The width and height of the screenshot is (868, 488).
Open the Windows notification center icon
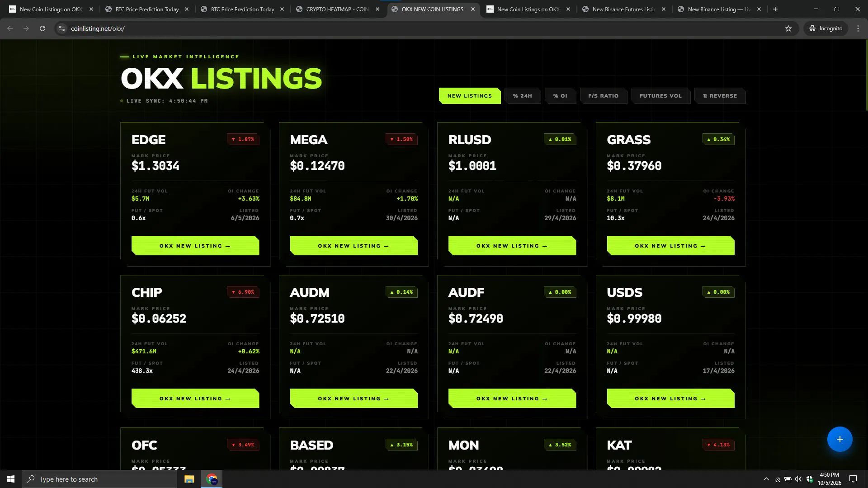coord(853,479)
